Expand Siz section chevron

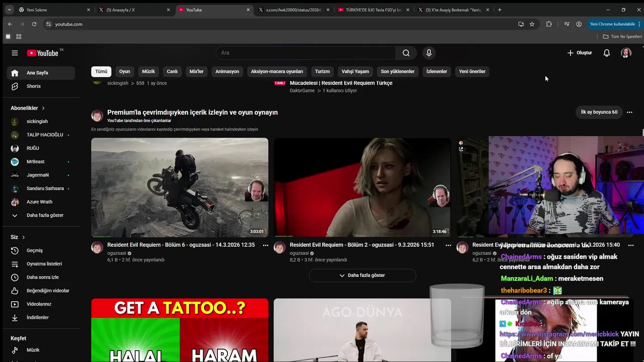[x=23, y=237]
